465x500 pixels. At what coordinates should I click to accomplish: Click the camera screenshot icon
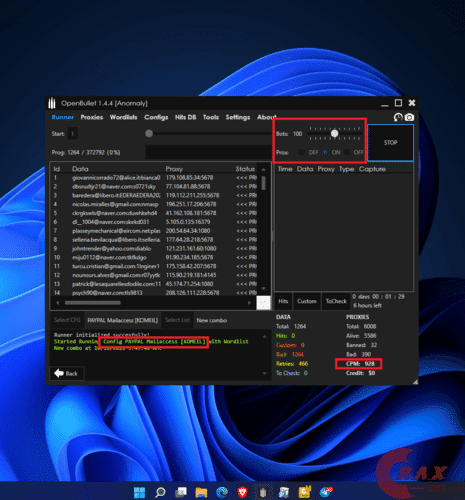tap(409, 117)
